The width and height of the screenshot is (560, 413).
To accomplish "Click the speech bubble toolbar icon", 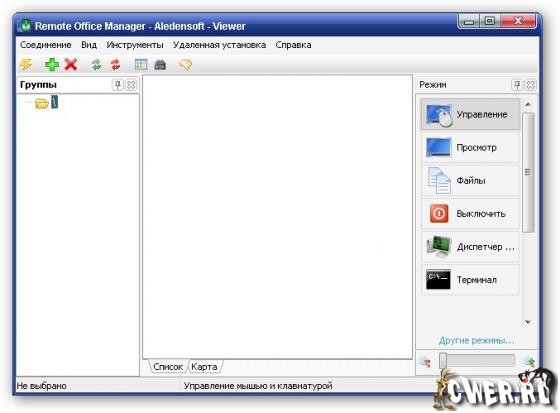I will click(x=185, y=65).
